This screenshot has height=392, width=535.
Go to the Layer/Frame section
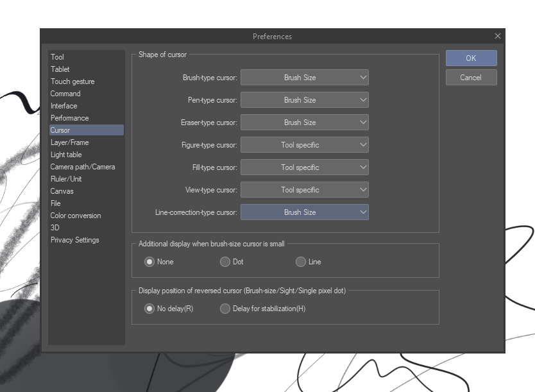(x=69, y=142)
